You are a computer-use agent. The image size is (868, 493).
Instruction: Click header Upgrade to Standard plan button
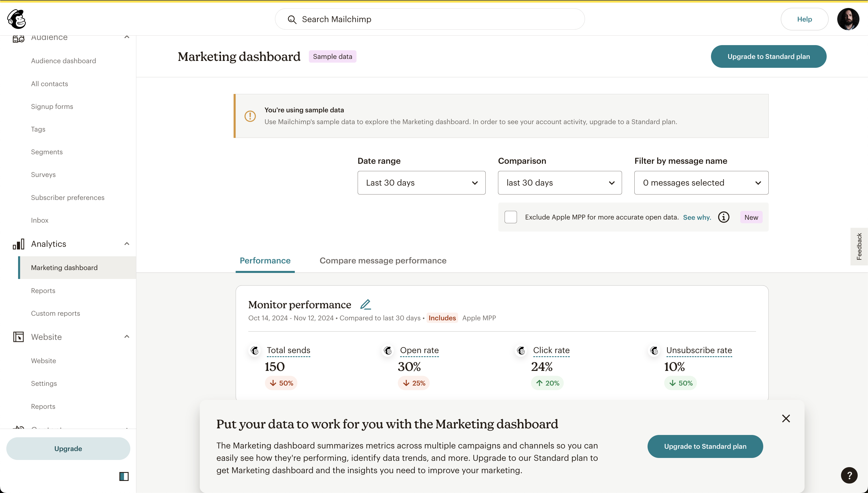pos(769,57)
